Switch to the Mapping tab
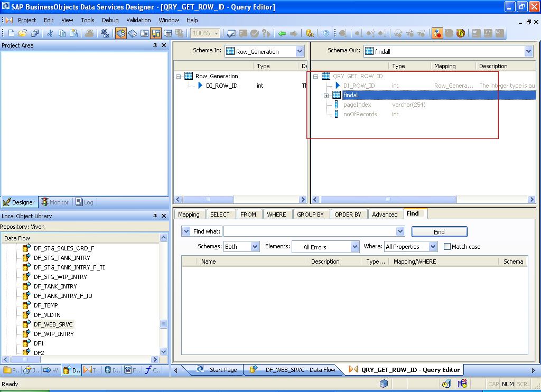This screenshot has height=392, width=541. click(189, 214)
